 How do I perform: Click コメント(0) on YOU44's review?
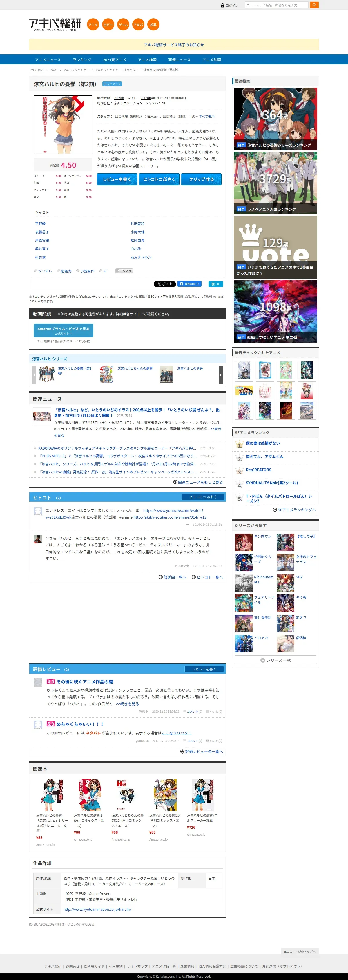tap(193, 711)
